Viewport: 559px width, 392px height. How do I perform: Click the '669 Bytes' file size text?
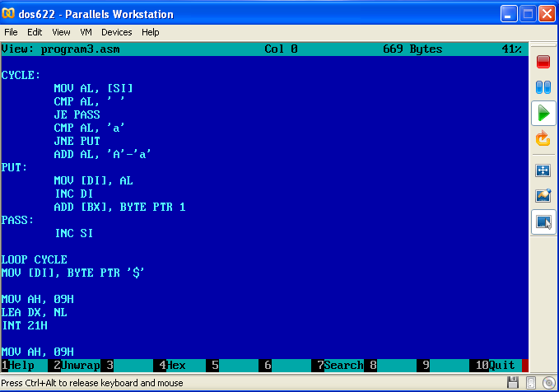click(412, 49)
